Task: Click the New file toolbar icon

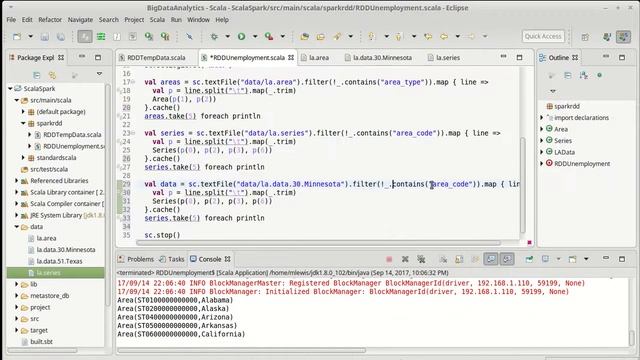Action: 17,37
